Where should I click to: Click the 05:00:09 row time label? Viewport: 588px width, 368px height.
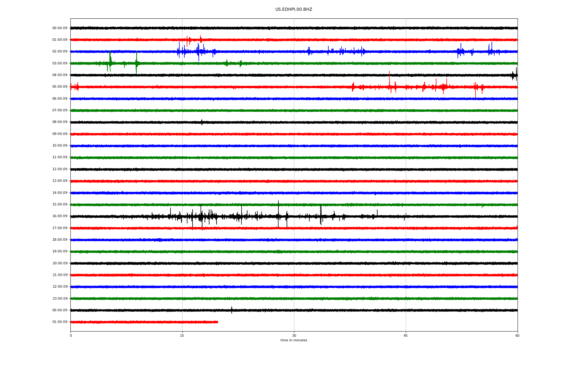[x=60, y=87]
